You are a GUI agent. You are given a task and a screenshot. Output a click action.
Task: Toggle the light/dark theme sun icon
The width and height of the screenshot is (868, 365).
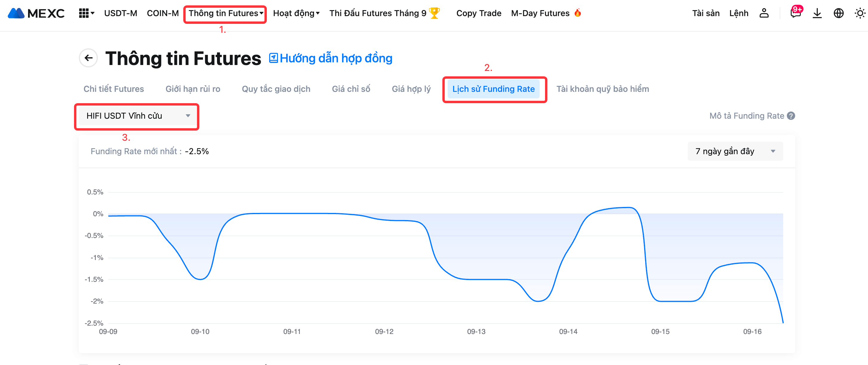click(860, 13)
